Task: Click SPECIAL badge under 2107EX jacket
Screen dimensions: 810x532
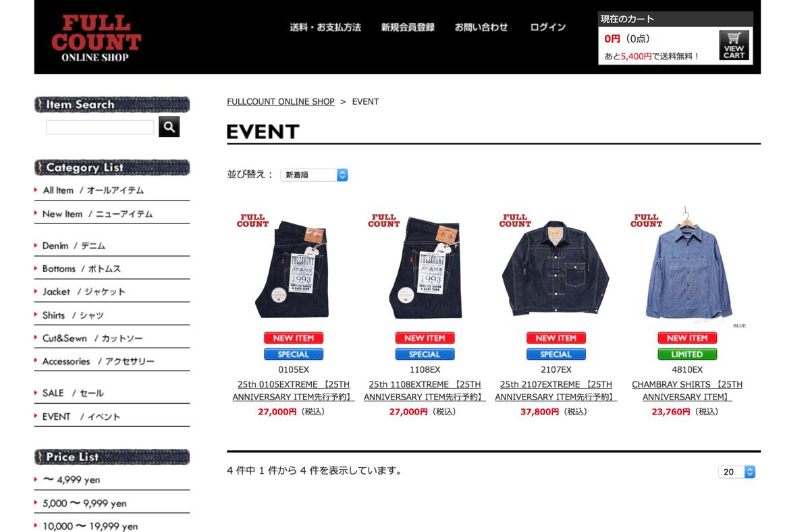Action: 556,354
